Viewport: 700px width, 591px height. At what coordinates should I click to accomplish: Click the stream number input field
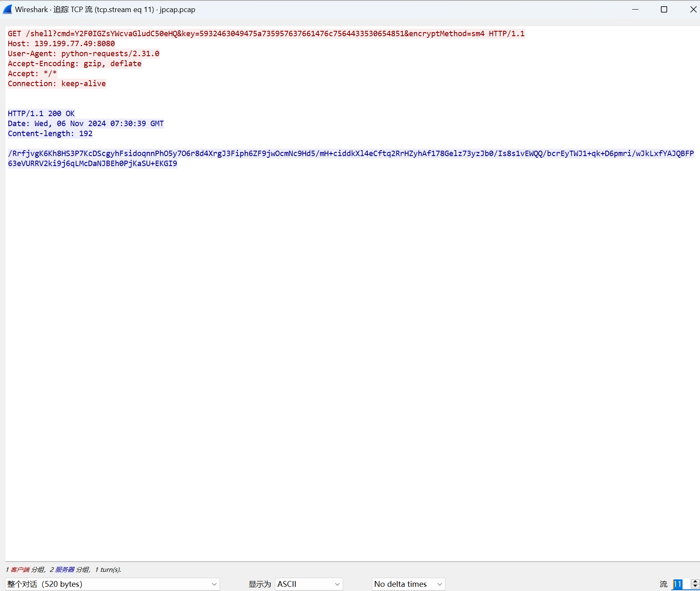(680, 584)
